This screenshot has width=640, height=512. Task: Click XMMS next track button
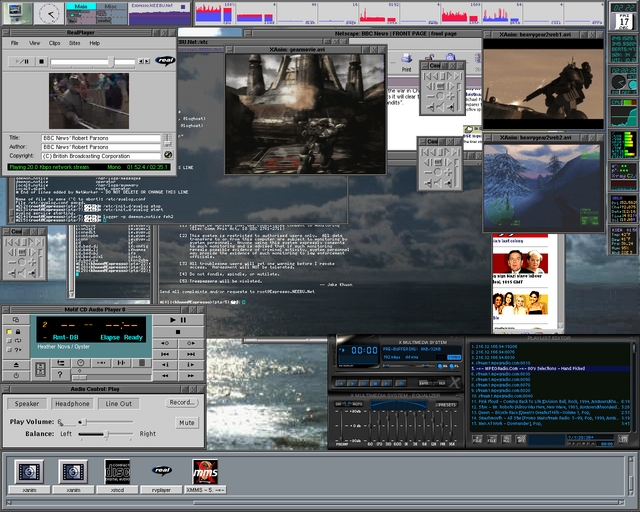(386, 383)
